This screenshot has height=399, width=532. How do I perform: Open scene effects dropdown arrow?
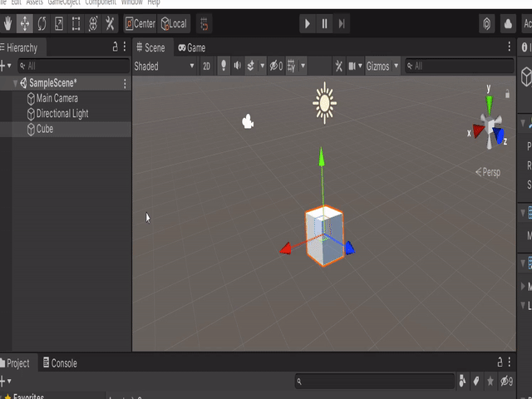(x=263, y=66)
